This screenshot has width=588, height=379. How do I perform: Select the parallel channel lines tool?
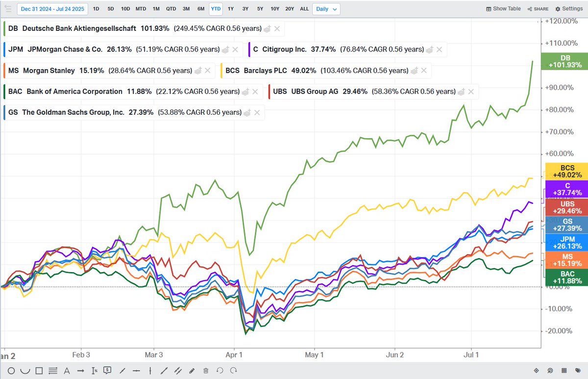coord(178,370)
